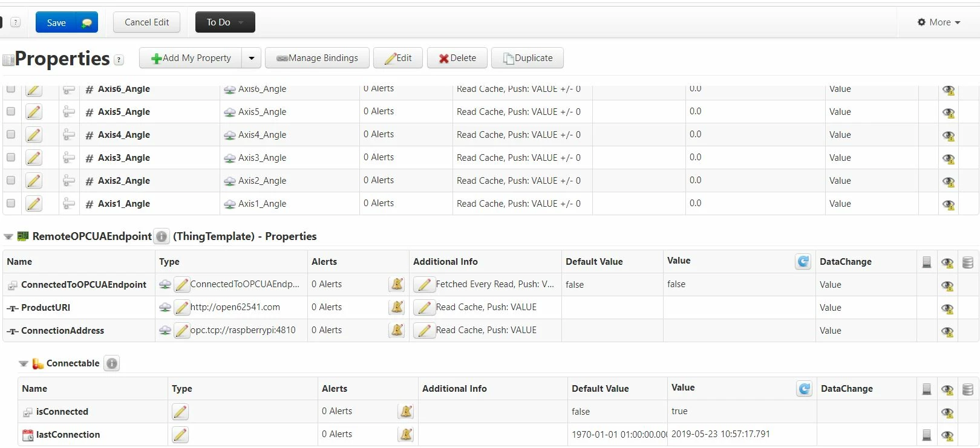Collapse the Connectable section
The height and width of the screenshot is (448, 980).
(x=24, y=363)
